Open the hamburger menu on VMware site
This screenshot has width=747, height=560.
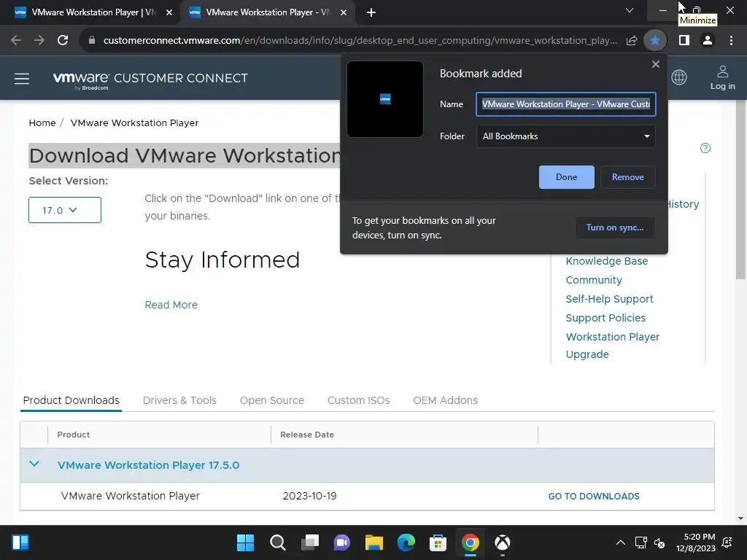click(x=22, y=79)
